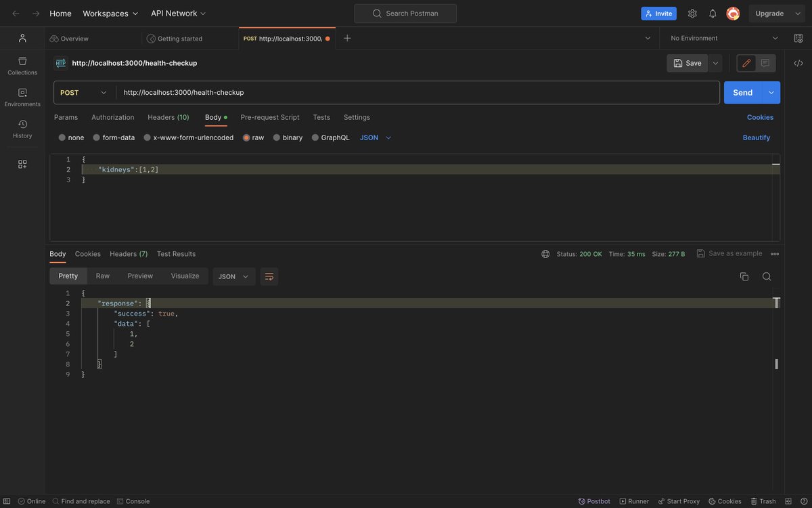The image size is (812, 508).
Task: Select the GraphQL body type
Action: pyautogui.click(x=331, y=137)
